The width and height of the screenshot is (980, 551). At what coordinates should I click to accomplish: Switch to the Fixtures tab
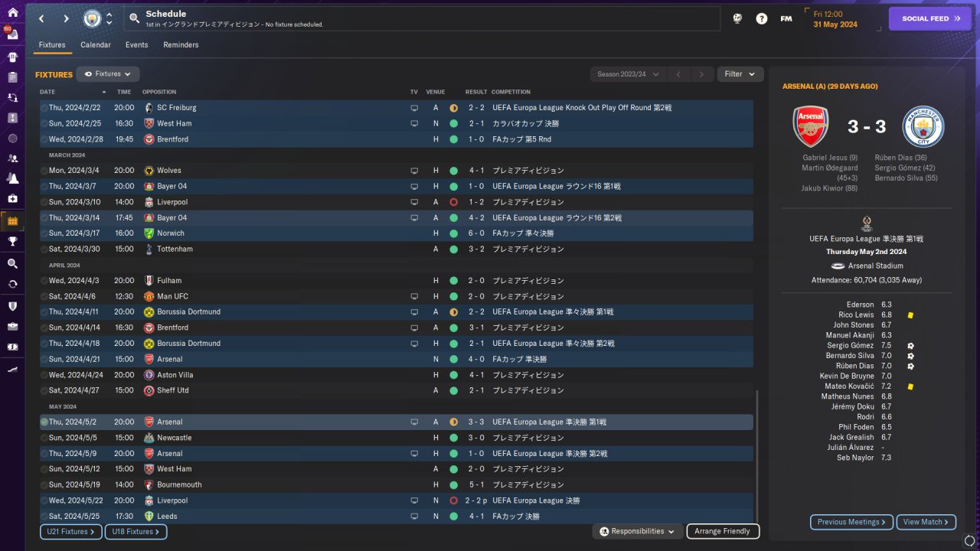point(52,45)
